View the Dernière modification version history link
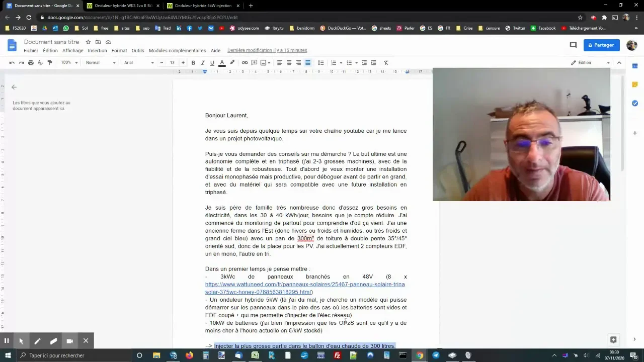This screenshot has height=362, width=644. pyautogui.click(x=267, y=51)
